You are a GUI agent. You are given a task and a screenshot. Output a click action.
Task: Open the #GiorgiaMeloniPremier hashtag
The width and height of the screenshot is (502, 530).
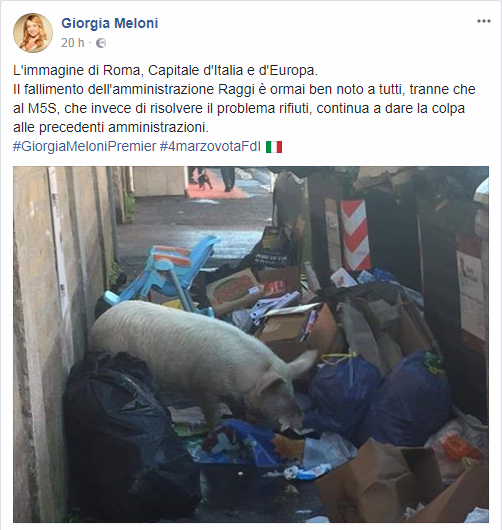85,146
